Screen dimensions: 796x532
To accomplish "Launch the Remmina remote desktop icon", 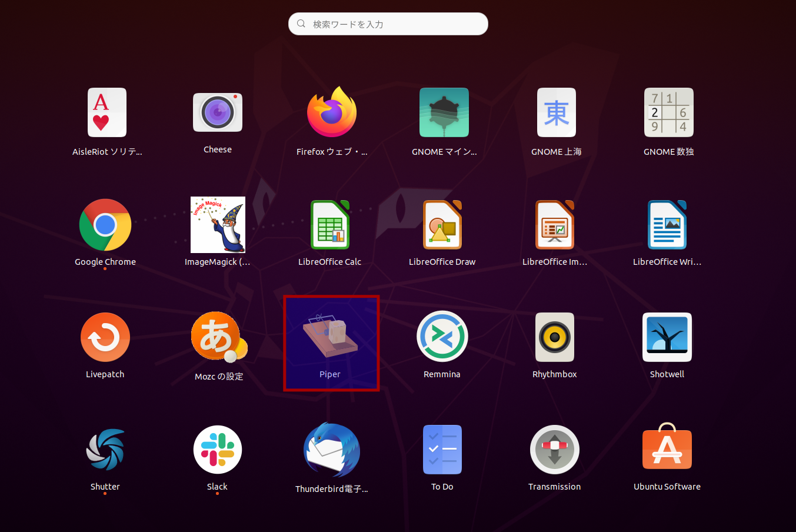I will [x=442, y=337].
